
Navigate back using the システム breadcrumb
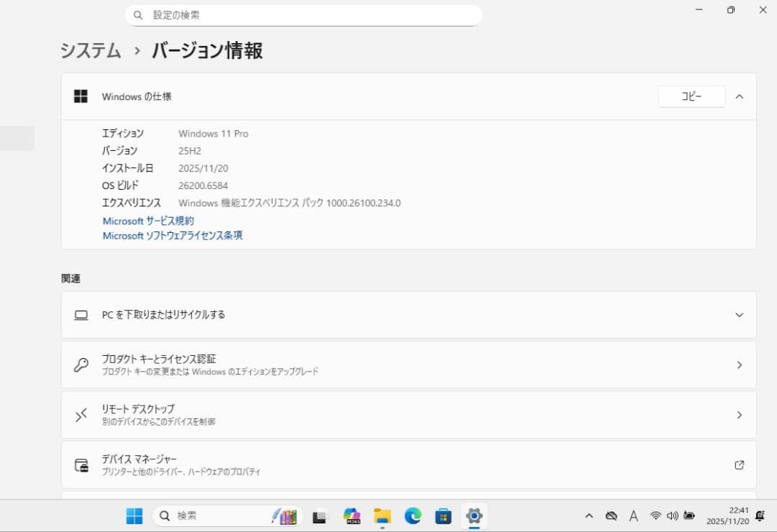pos(89,51)
